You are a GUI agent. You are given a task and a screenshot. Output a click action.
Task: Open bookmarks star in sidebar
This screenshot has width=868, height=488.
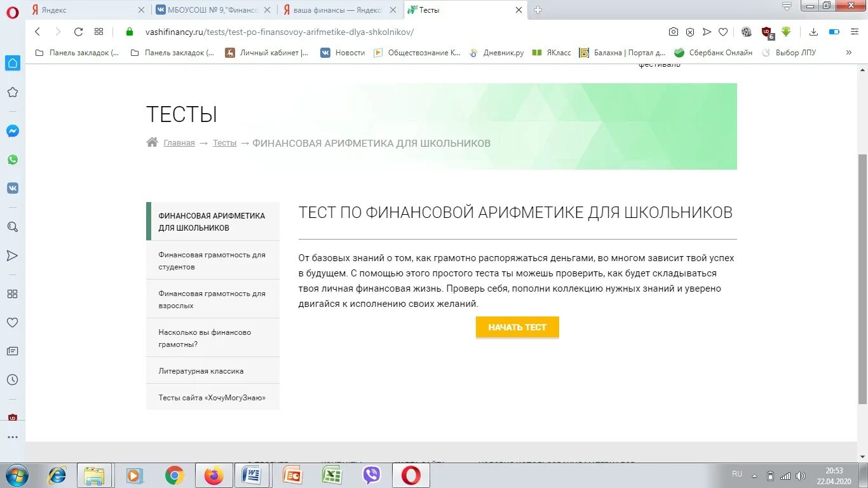(x=12, y=92)
